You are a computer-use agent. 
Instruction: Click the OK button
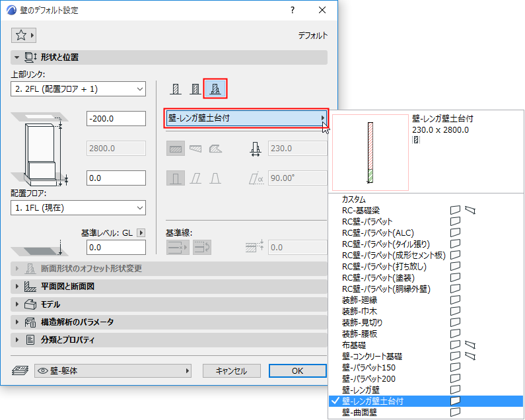(297, 370)
